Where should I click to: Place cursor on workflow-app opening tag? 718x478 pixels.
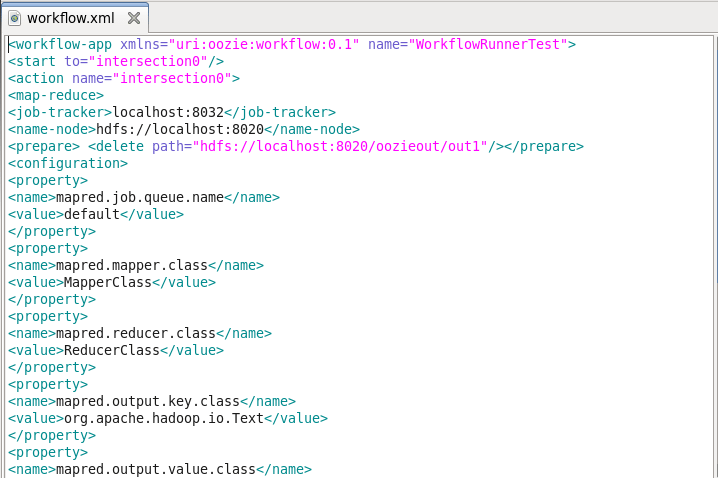tap(60, 44)
